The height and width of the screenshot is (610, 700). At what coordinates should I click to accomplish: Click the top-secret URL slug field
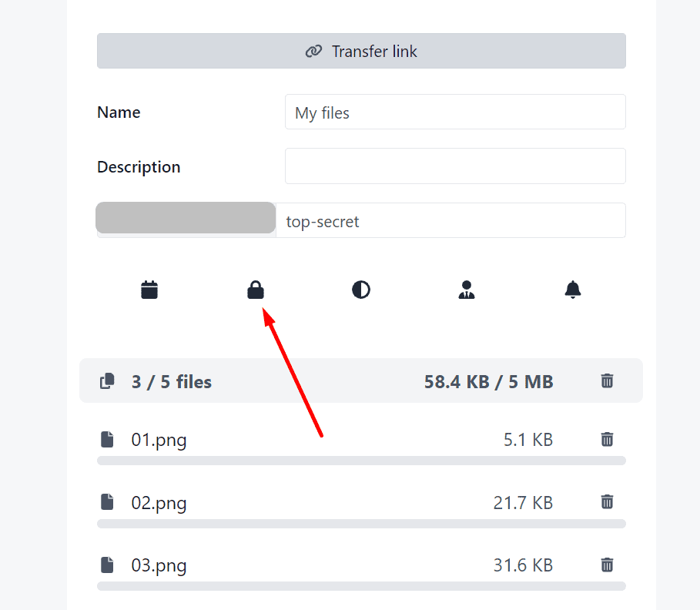coord(450,221)
